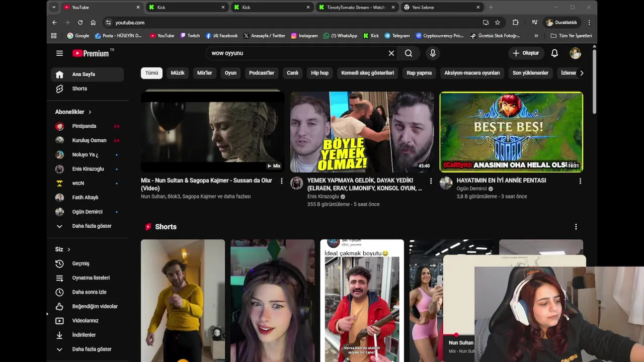This screenshot has width=644, height=362.
Task: Open options for YEMEK YAPMAYA GELDİK video
Action: pos(431,181)
